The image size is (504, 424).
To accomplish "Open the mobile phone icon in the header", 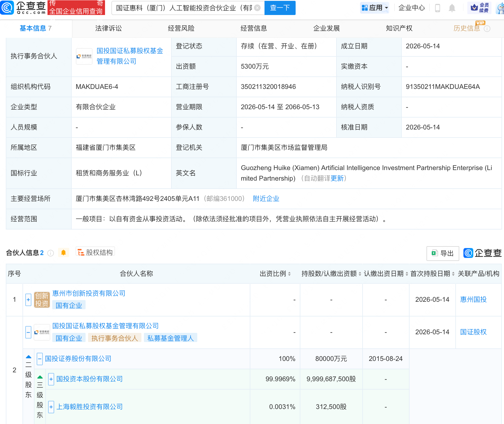I will 437,8.
